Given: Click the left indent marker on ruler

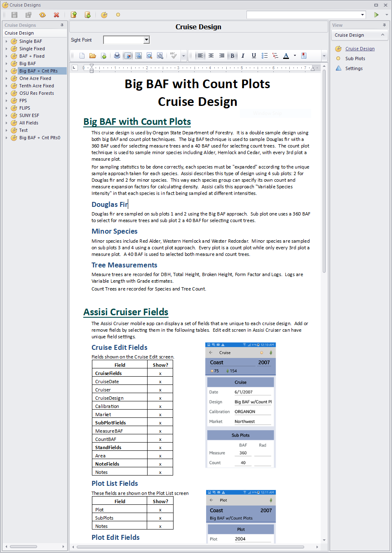Looking at the screenshot, I should pos(92,70).
